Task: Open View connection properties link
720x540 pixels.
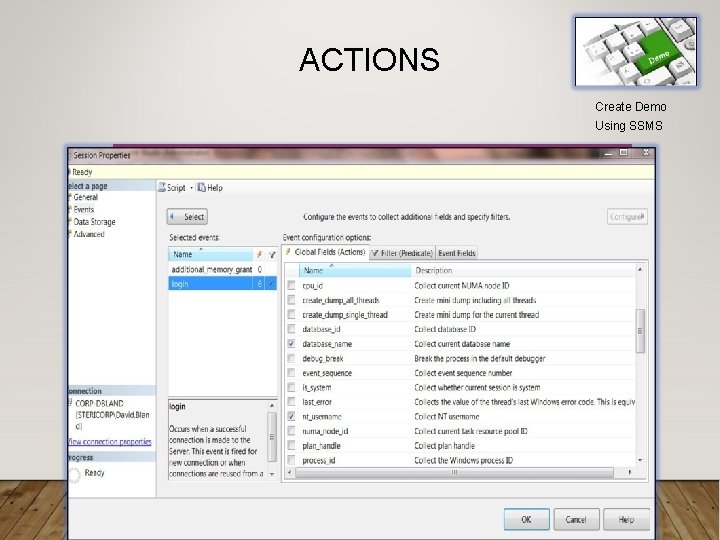Action: click(x=109, y=442)
